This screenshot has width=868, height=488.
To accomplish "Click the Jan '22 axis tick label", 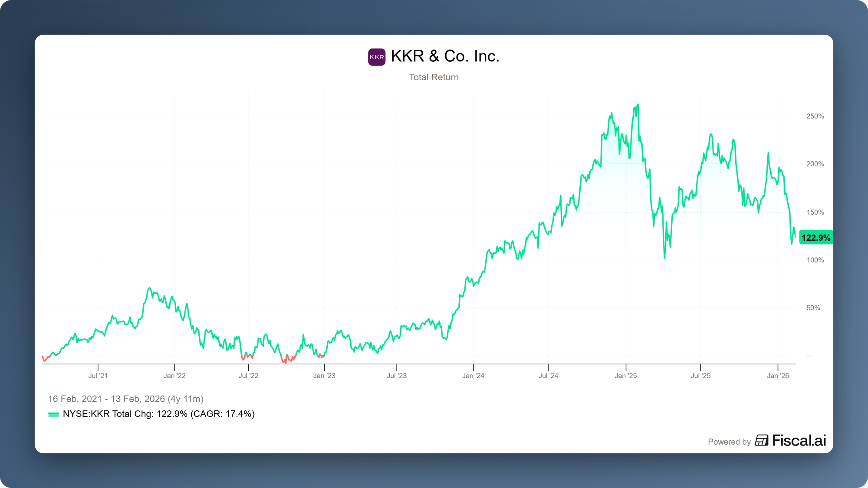I will point(174,376).
